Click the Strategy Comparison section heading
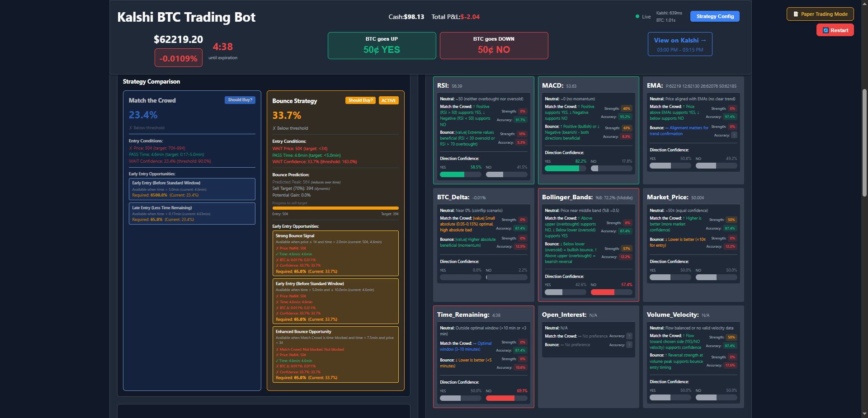Screen dimensions: 868x418 [x=151, y=81]
